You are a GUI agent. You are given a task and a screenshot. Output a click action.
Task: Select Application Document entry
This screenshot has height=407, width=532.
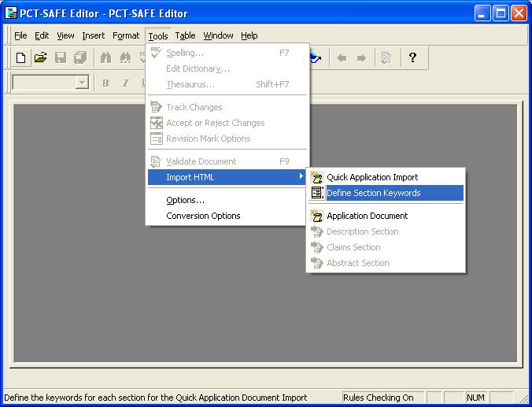click(x=386, y=216)
